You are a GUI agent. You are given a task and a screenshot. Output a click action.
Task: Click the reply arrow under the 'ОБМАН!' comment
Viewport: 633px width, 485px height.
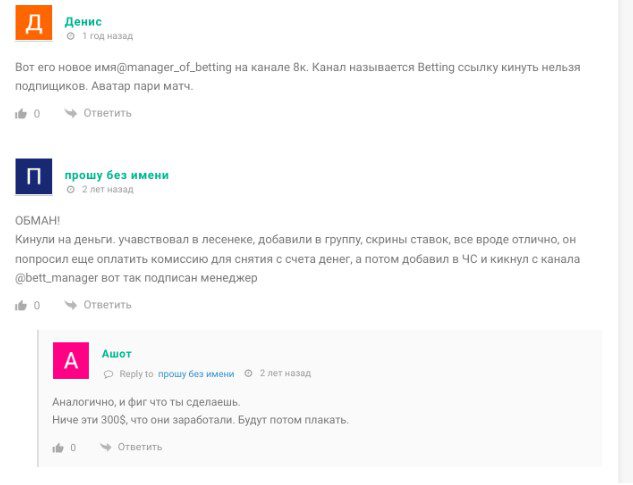pyautogui.click(x=70, y=305)
